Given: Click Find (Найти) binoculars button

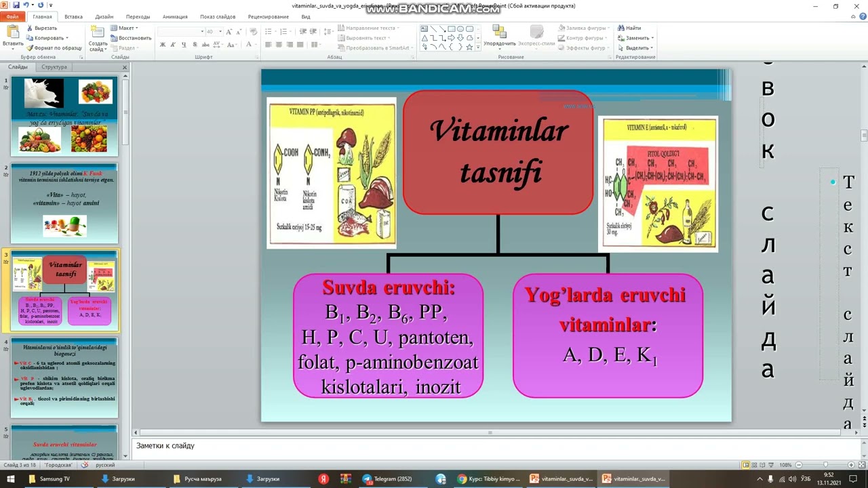Looking at the screenshot, I should click(x=629, y=28).
